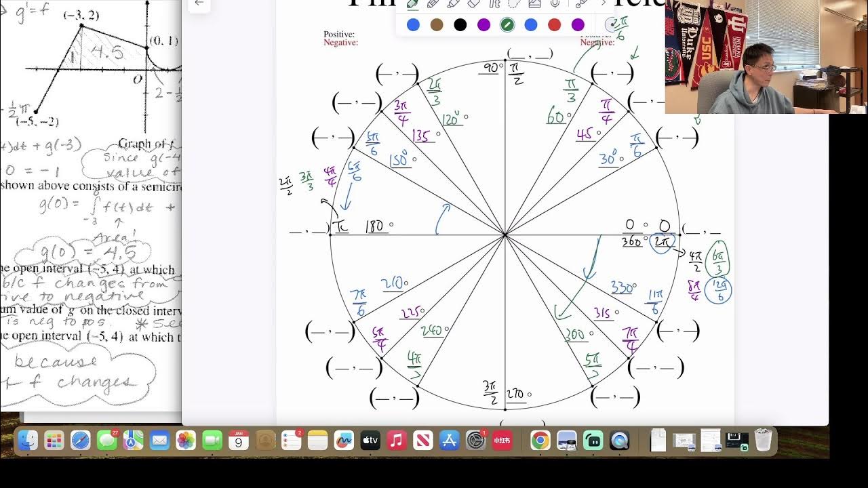Image resolution: width=868 pixels, height=488 pixels.
Task: Pick the blue swatch beside the brown swatch
Action: (x=413, y=25)
